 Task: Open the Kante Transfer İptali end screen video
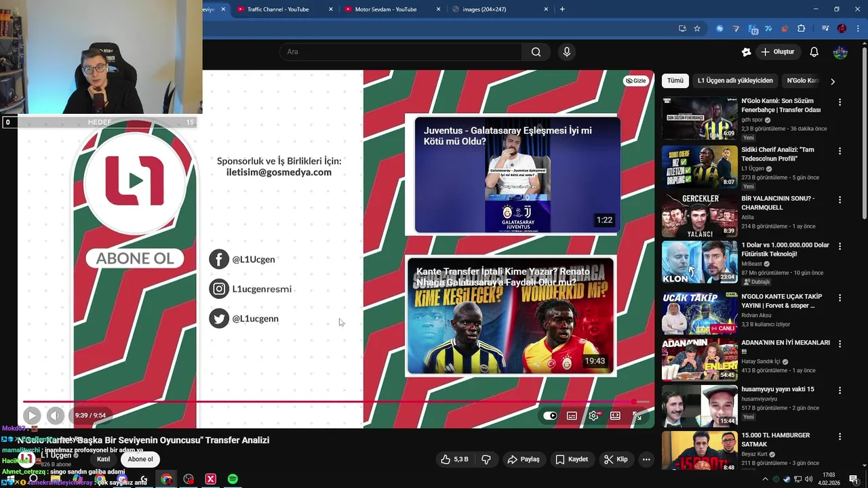coord(511,316)
